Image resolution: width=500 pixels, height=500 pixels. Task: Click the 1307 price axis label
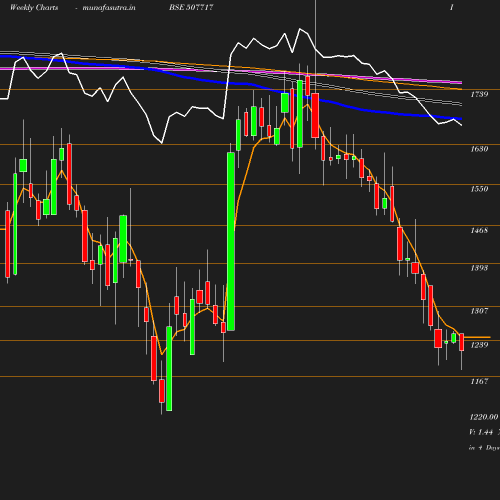[x=479, y=311]
